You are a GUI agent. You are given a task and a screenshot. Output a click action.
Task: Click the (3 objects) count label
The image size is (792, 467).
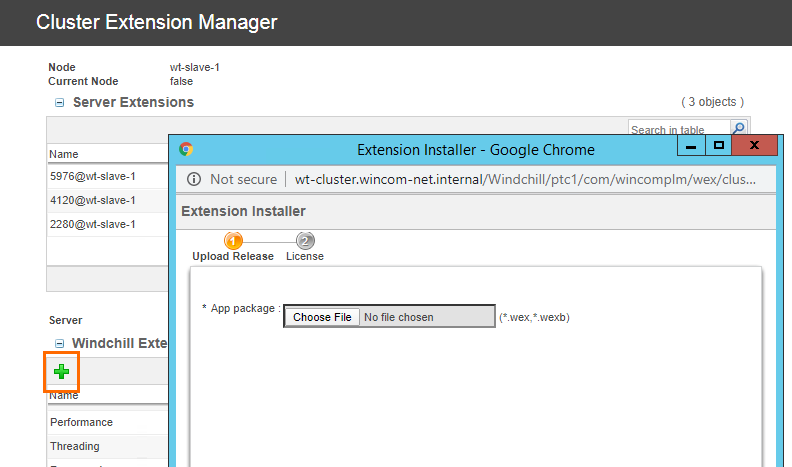(x=713, y=102)
